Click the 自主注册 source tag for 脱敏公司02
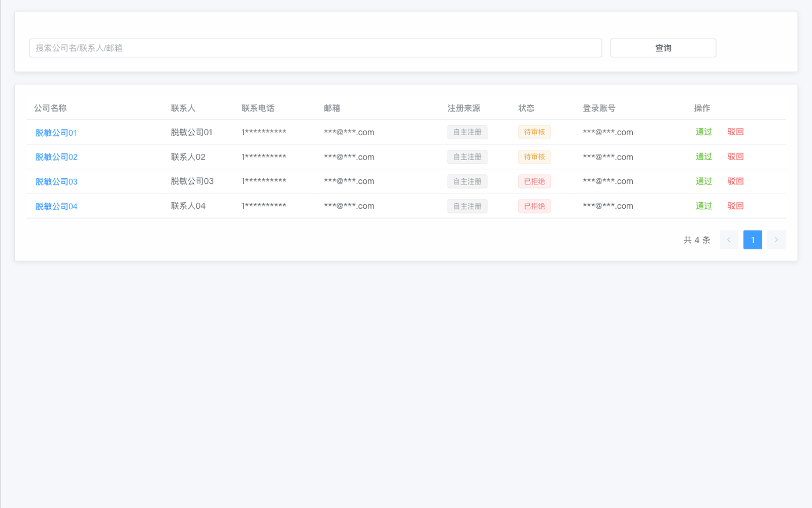This screenshot has height=508, width=812. coord(467,157)
